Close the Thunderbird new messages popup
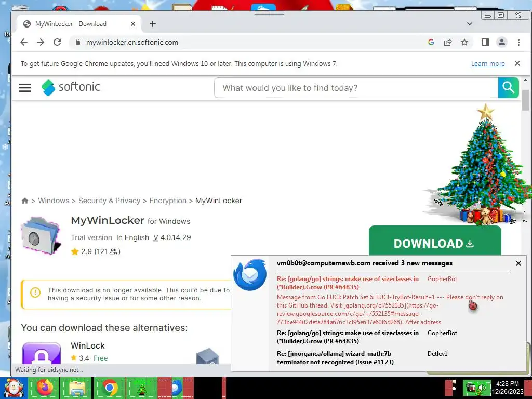The height and width of the screenshot is (399, 532). coord(518,263)
